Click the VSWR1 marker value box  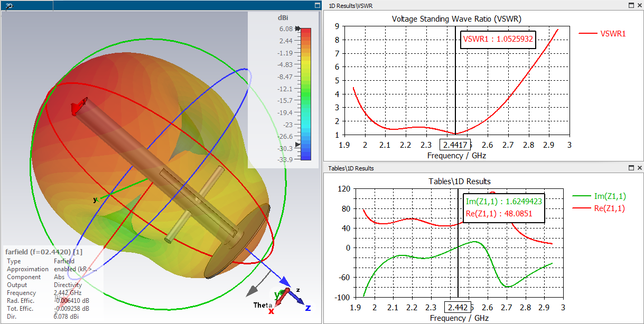tap(498, 39)
